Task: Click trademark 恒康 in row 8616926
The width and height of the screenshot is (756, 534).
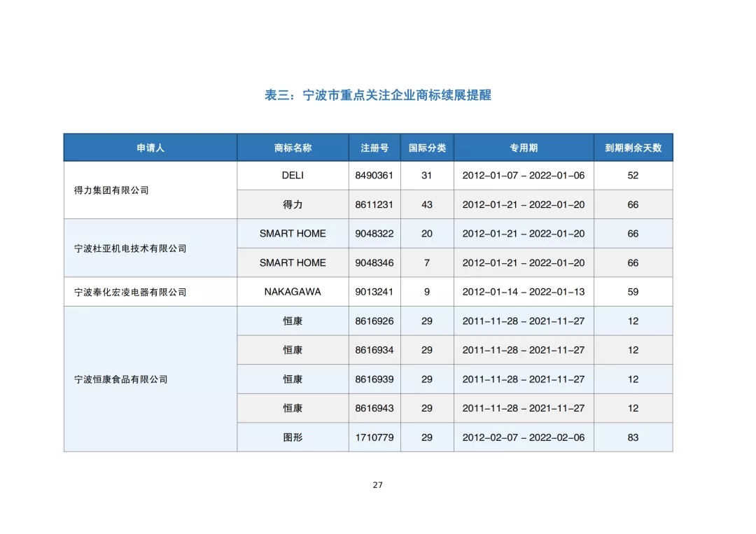Action: [x=293, y=321]
